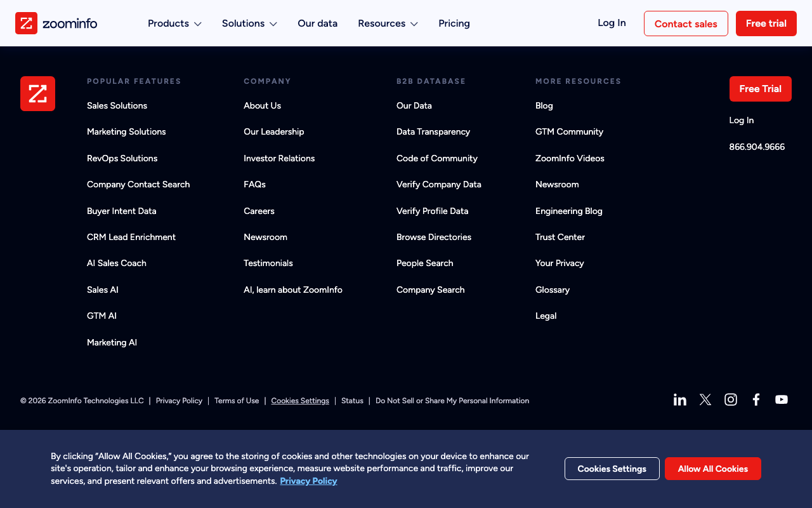This screenshot has height=508, width=812.
Task: Open Newsroom link under Company
Action: click(265, 237)
